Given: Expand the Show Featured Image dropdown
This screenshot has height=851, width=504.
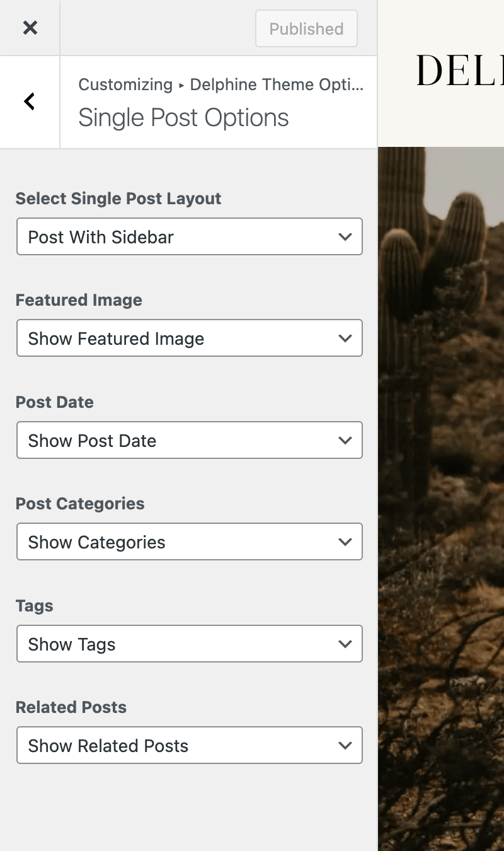Looking at the screenshot, I should [x=189, y=339].
